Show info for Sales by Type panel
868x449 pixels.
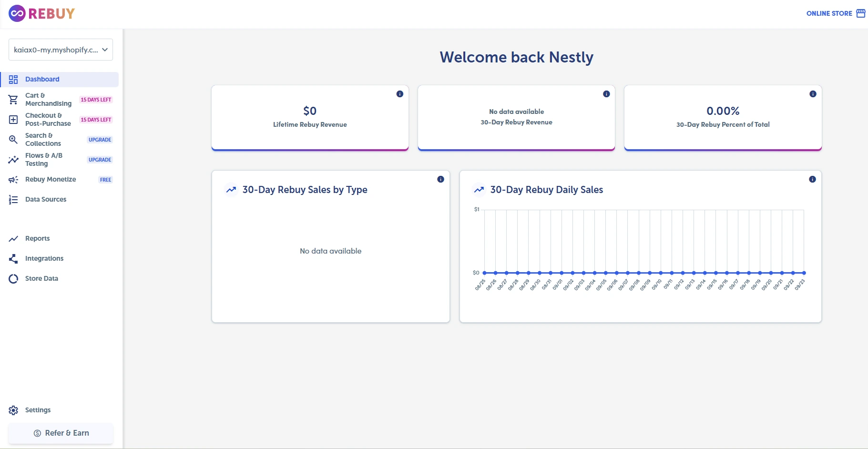440,179
